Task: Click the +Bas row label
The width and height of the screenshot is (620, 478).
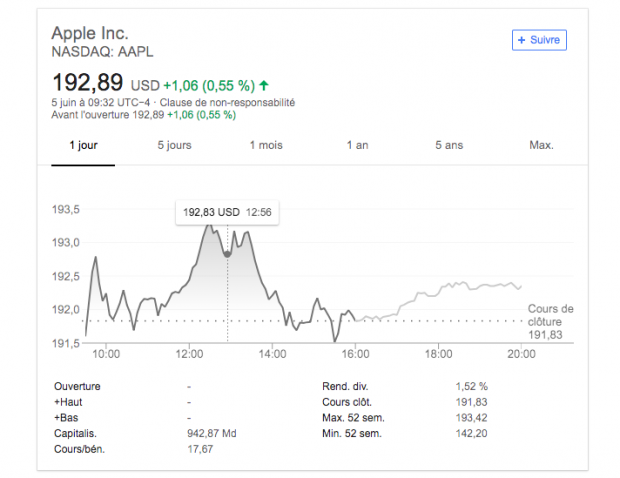Action: [x=66, y=418]
